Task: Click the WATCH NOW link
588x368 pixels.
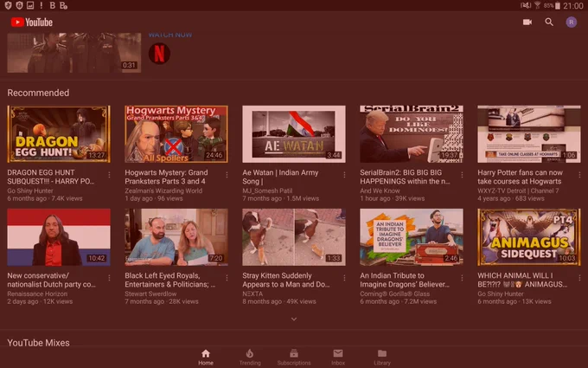Action: (x=170, y=35)
